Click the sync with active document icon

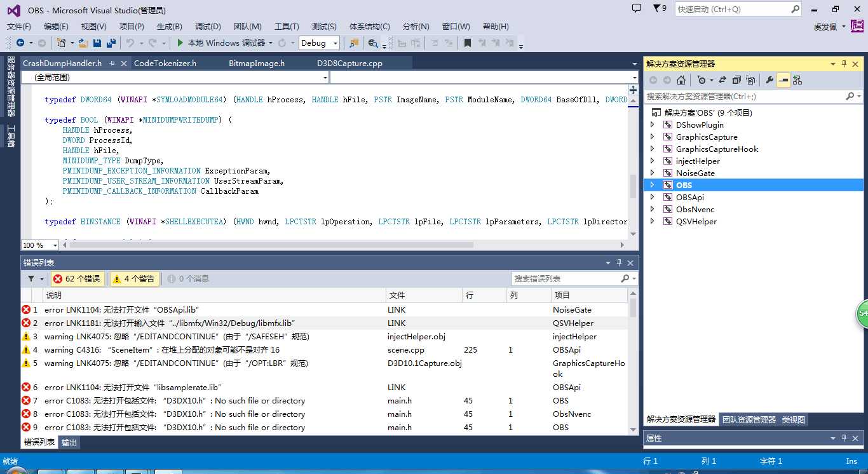click(x=723, y=80)
